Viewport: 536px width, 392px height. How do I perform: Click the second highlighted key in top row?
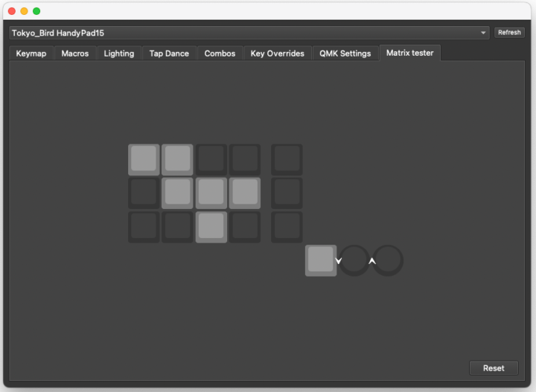177,159
